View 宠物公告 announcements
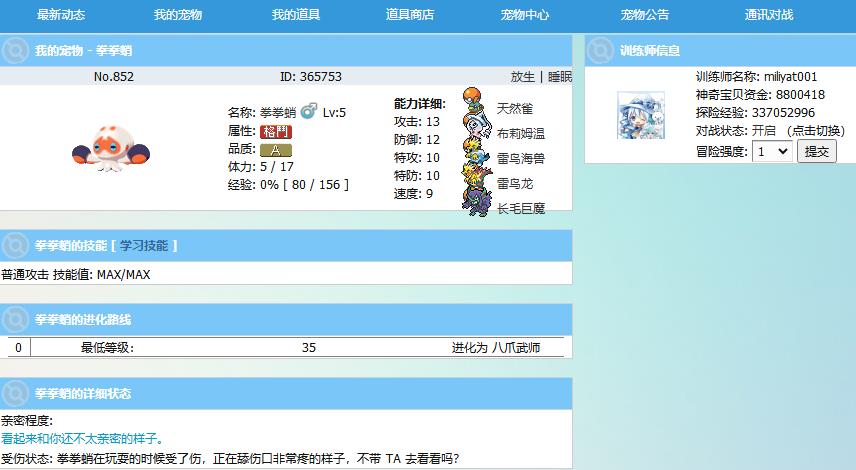856x470 pixels. [645, 15]
